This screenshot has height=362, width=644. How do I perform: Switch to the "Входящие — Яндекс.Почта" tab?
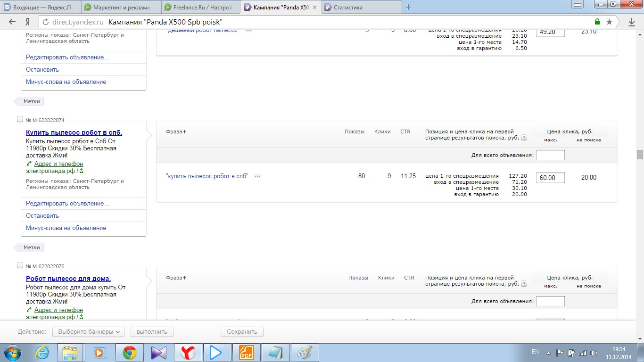coord(40,8)
